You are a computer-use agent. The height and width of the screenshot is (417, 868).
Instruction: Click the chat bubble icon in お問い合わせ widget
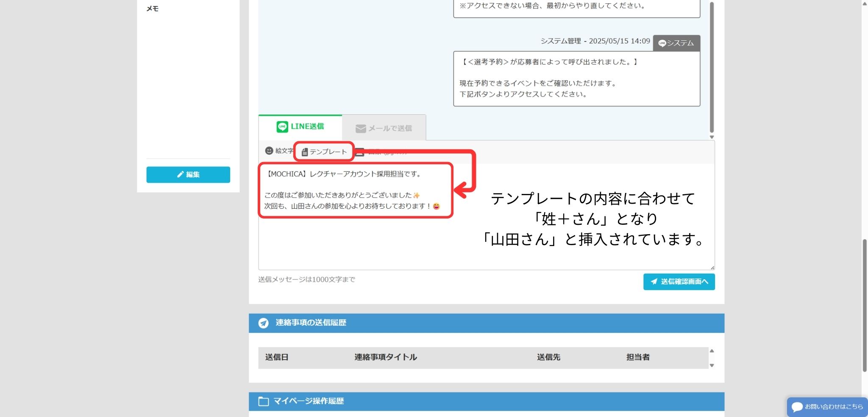pos(797,407)
